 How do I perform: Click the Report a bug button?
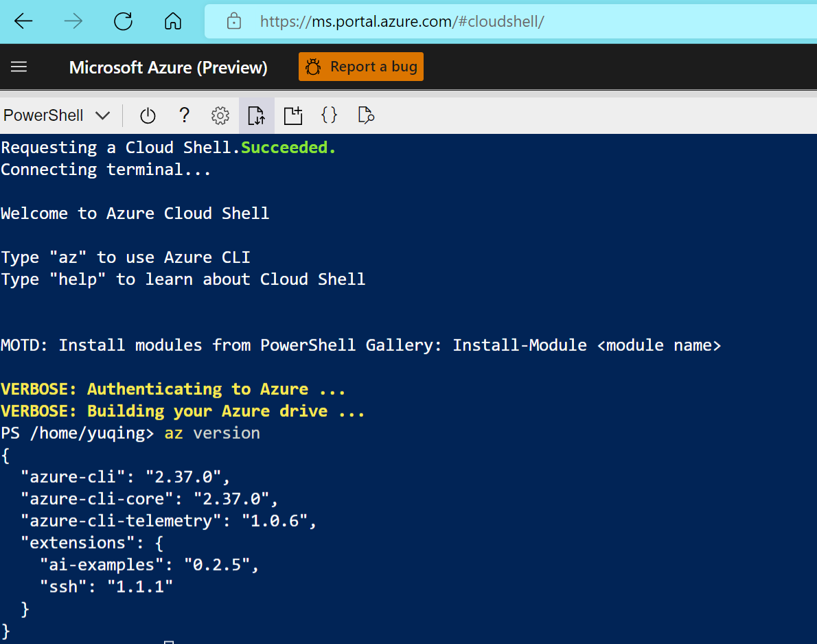pyautogui.click(x=361, y=67)
